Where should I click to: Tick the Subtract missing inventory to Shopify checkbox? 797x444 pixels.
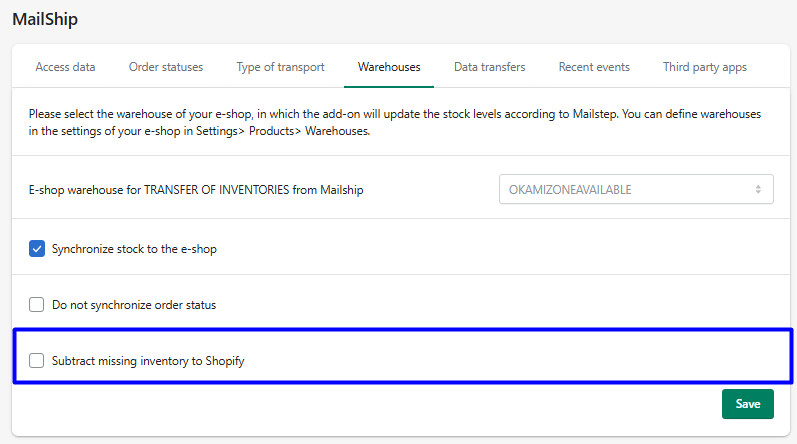(37, 361)
